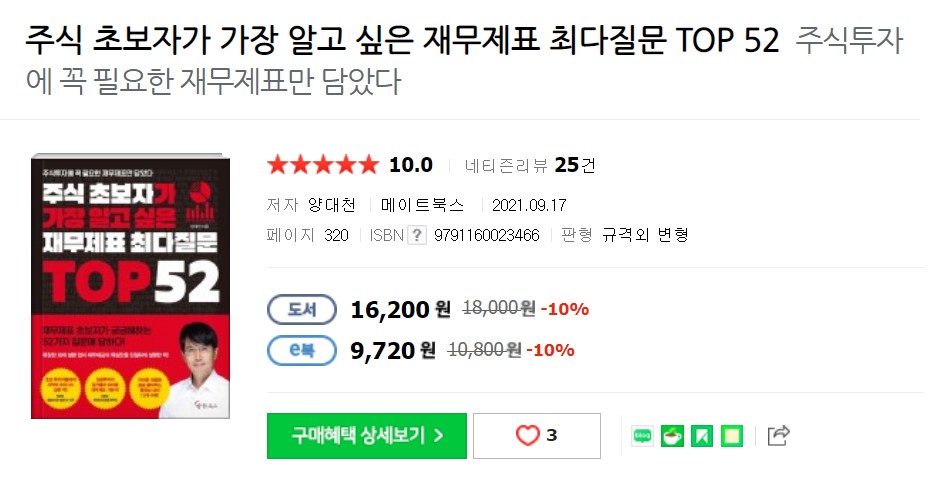Screen dimensions: 940x482
Task: Select the 도서 format badge
Action: tap(302, 309)
